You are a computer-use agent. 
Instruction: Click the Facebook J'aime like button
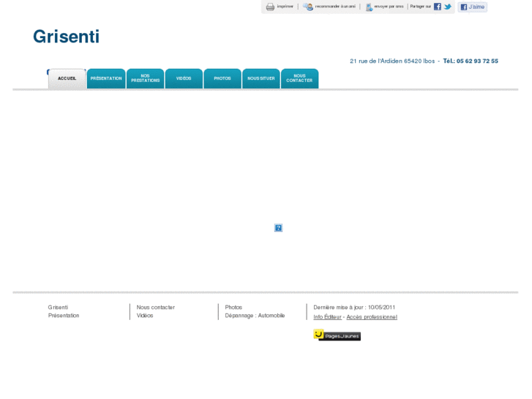click(x=472, y=7)
